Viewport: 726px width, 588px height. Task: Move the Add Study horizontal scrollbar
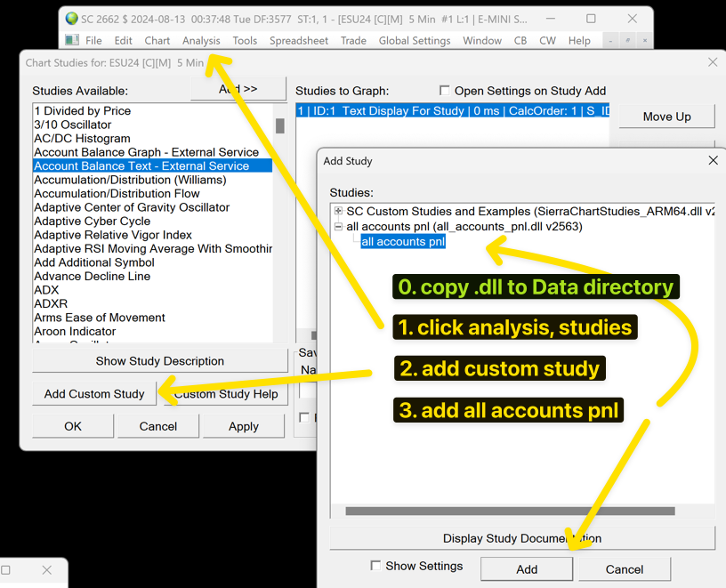pyautogui.click(x=510, y=511)
